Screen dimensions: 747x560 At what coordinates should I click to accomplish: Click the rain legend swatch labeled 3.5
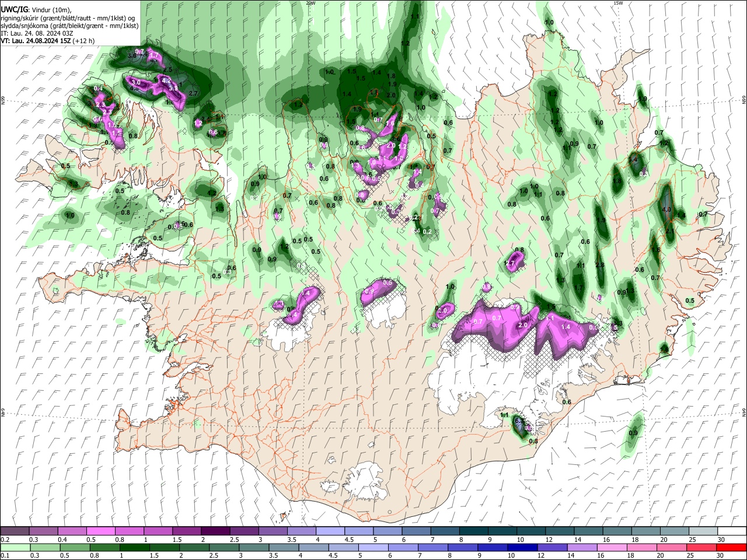283,547
